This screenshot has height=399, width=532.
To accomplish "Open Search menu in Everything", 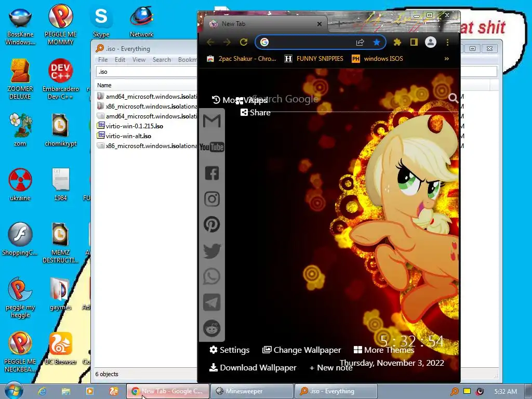I will [x=162, y=60].
